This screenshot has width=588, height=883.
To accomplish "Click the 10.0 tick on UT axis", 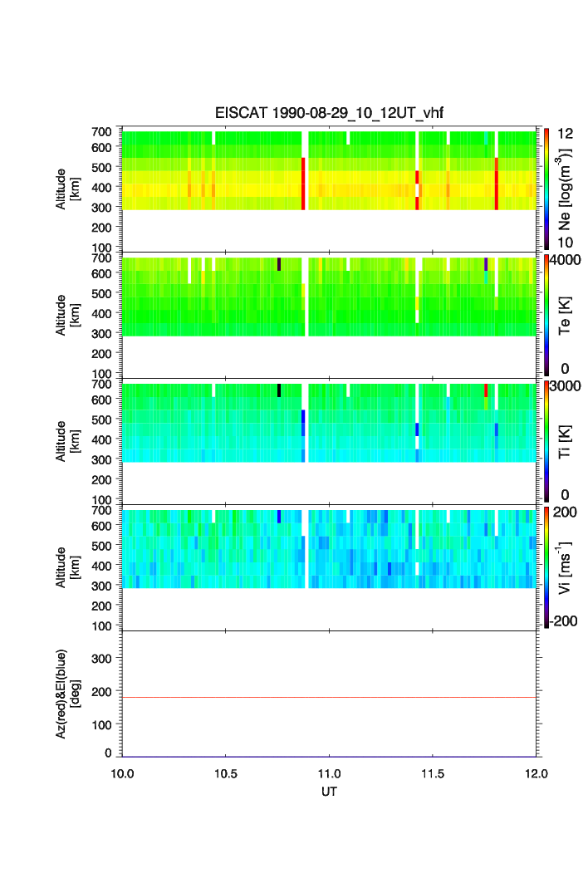I will pyautogui.click(x=122, y=773).
